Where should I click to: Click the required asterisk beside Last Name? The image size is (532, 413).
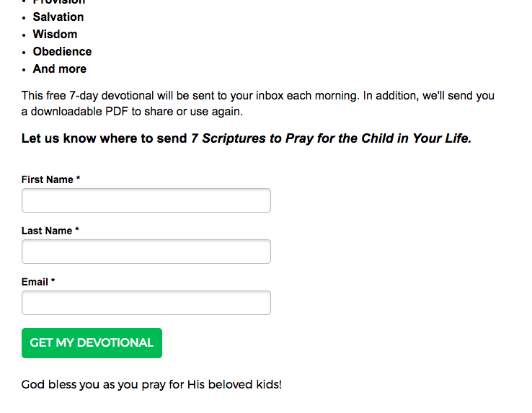point(77,231)
